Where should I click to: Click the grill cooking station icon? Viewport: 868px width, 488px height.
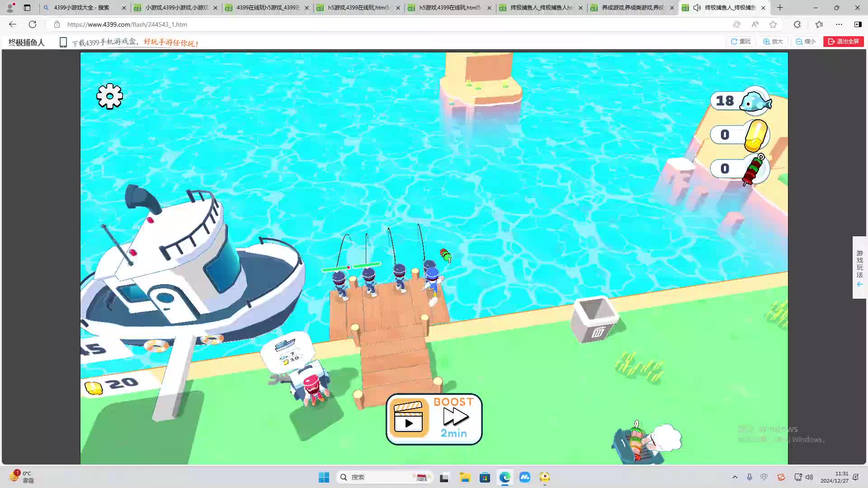[x=637, y=444]
